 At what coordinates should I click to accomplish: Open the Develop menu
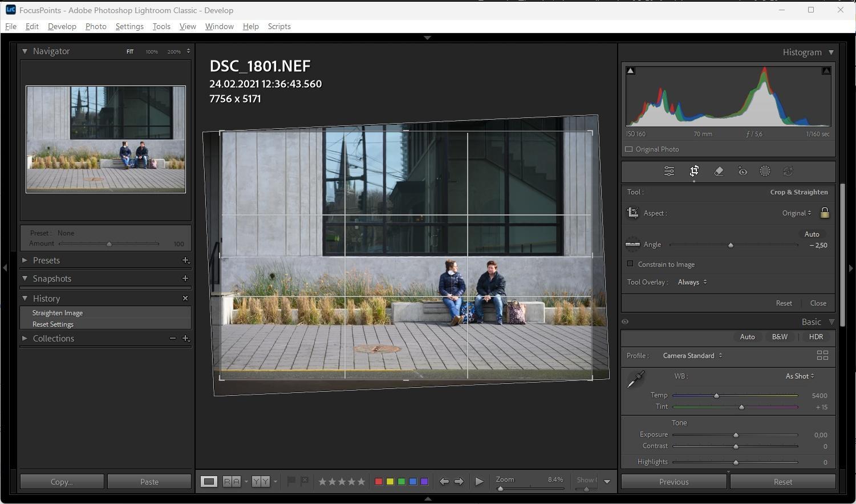pyautogui.click(x=62, y=26)
